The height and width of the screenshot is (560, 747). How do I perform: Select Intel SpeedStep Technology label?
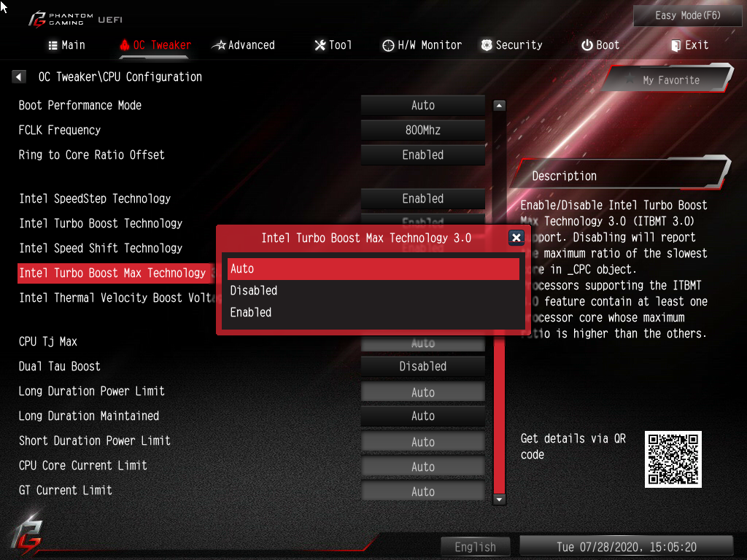(95, 198)
